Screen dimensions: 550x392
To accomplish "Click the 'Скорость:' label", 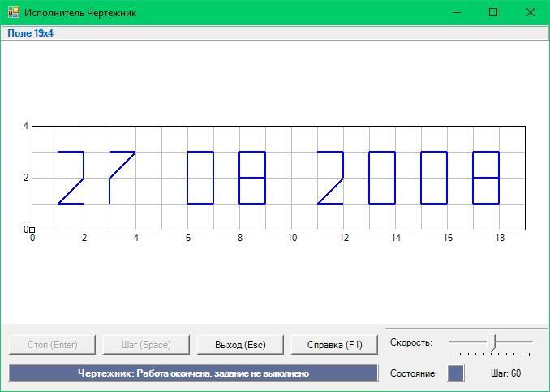I will pyautogui.click(x=411, y=342).
